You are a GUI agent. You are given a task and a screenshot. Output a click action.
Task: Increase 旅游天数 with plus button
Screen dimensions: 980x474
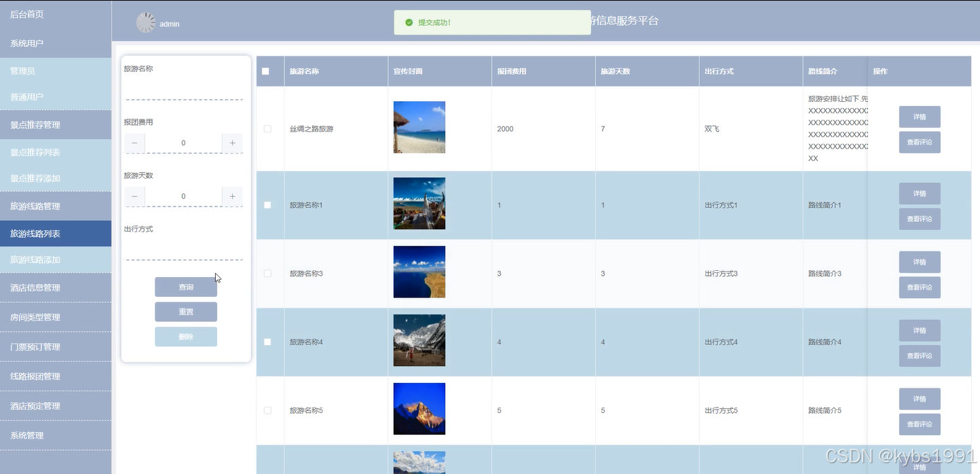click(232, 196)
